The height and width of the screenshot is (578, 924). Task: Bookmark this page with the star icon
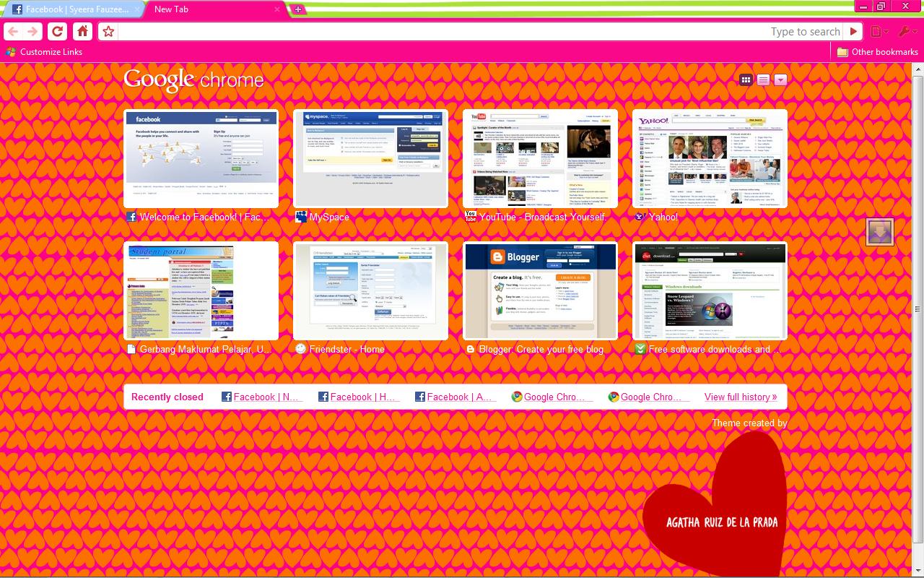pos(108,32)
